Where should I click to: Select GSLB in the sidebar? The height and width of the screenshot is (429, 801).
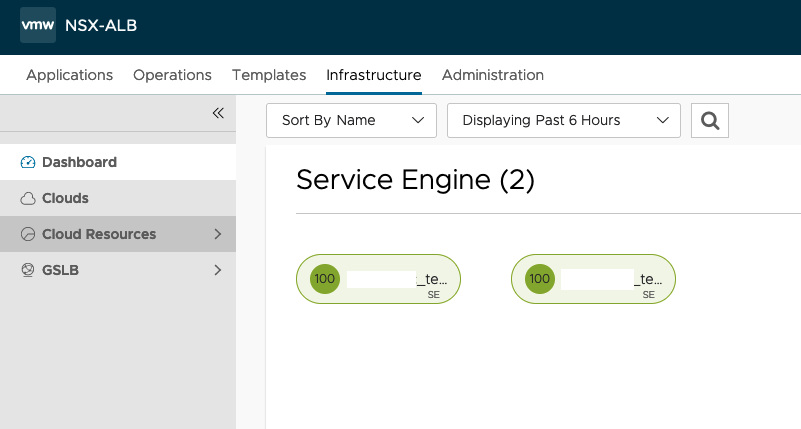tap(118, 270)
